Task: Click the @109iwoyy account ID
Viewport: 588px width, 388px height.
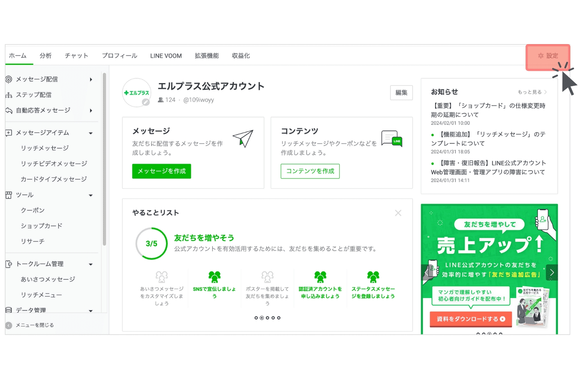Action: point(199,100)
